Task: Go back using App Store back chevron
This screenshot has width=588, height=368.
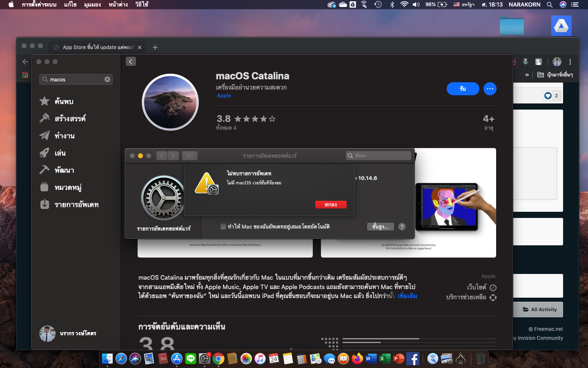Action: click(131, 62)
